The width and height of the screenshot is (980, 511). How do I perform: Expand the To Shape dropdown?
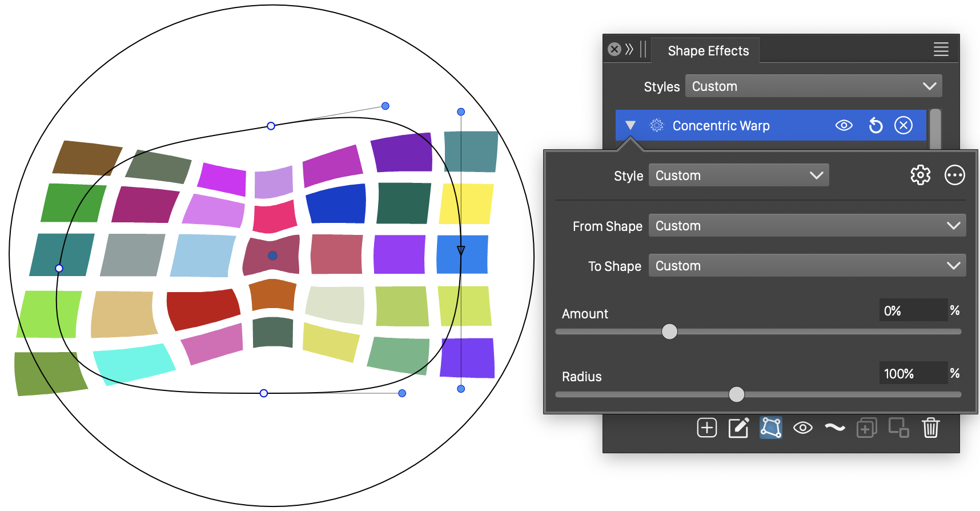[807, 266]
